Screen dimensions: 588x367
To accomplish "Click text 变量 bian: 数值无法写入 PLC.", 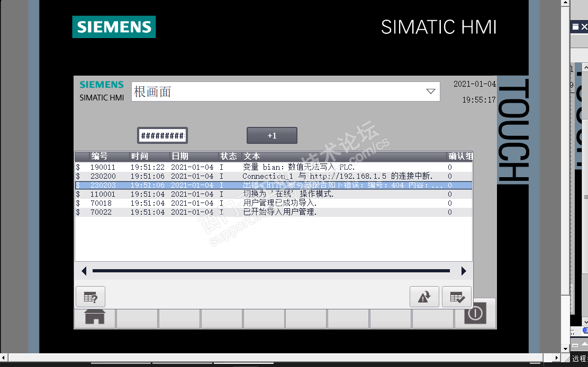I will tap(298, 167).
